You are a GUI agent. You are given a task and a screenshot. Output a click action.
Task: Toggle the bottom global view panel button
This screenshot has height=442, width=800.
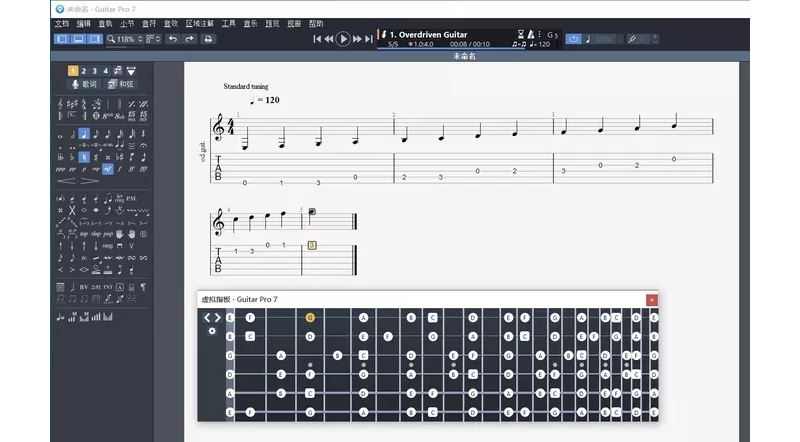[78, 39]
